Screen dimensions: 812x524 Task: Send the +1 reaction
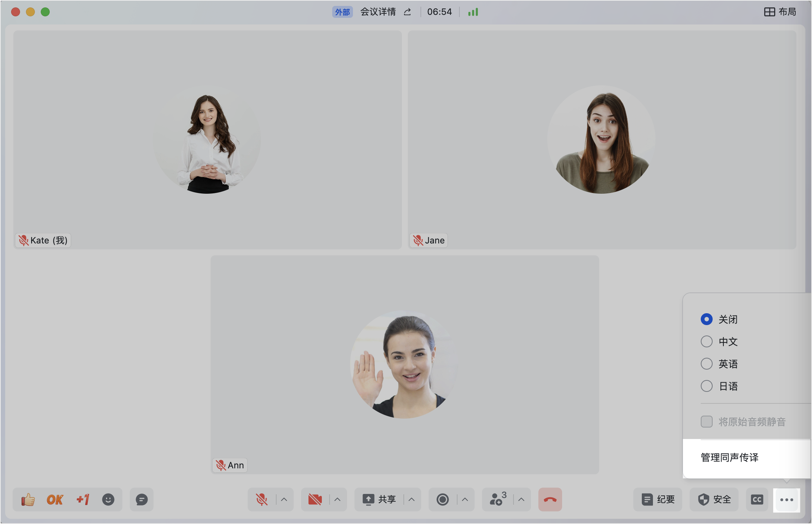[x=83, y=500]
